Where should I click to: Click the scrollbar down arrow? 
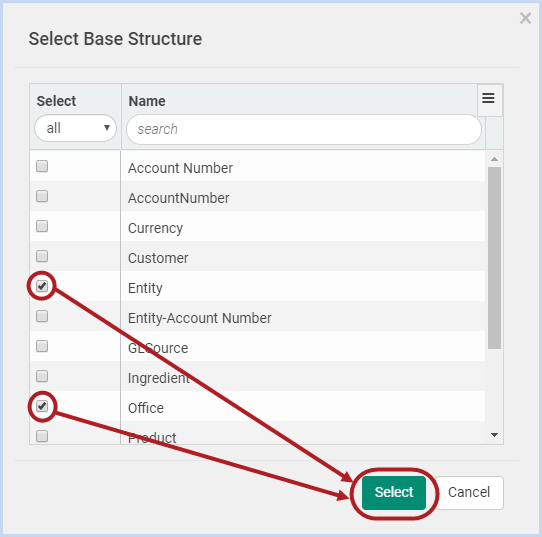tap(494, 435)
